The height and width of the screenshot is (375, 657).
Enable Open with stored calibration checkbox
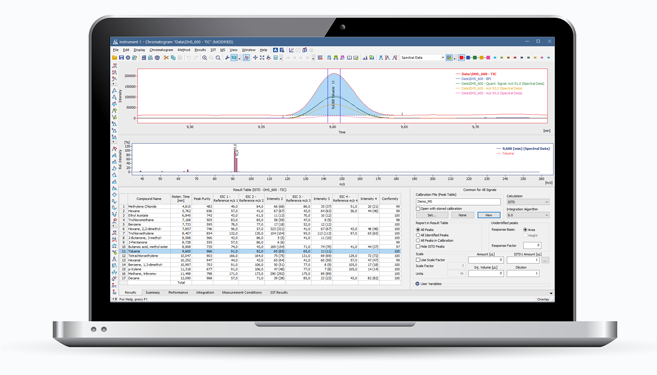(418, 209)
